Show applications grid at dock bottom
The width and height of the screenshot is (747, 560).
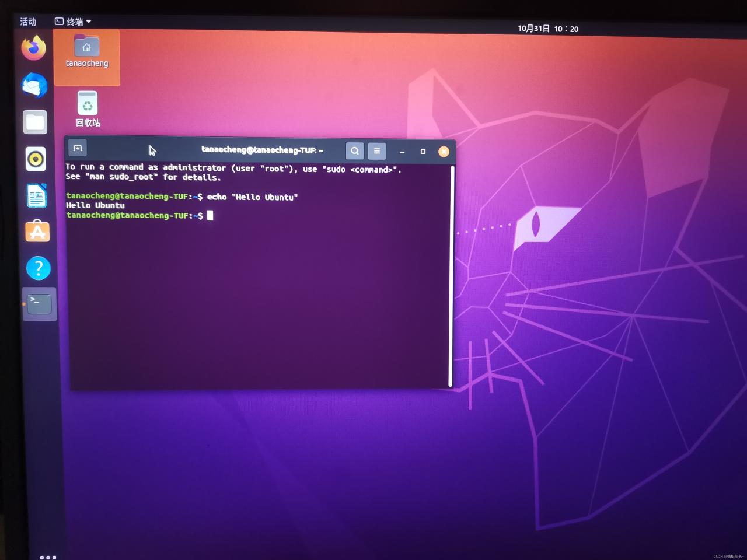(x=48, y=557)
